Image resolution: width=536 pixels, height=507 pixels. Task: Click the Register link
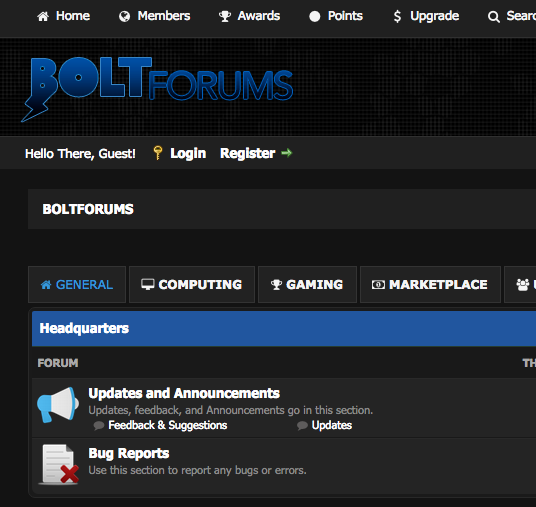pyautogui.click(x=247, y=154)
